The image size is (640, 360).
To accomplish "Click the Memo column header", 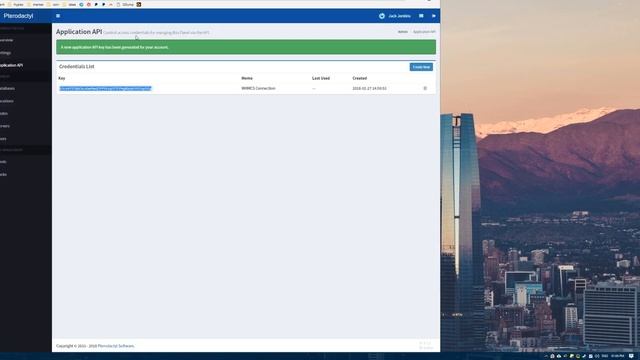I will [247, 78].
